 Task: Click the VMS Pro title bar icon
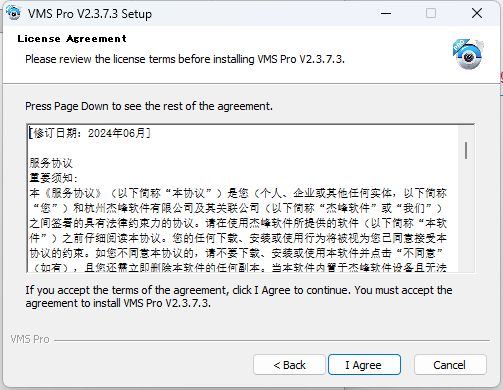[13, 13]
